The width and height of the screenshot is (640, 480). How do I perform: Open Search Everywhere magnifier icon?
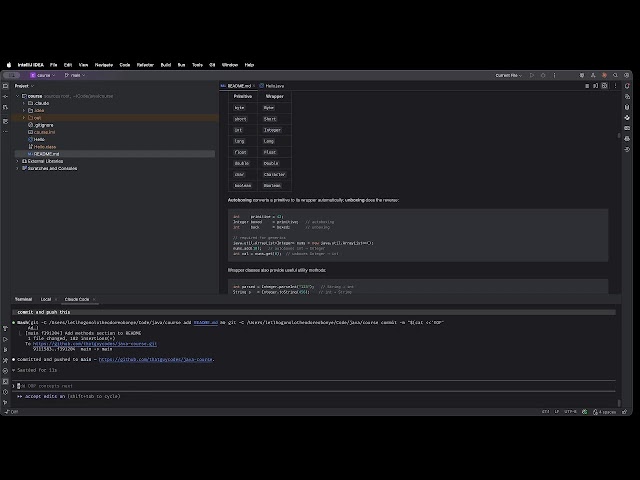615,75
